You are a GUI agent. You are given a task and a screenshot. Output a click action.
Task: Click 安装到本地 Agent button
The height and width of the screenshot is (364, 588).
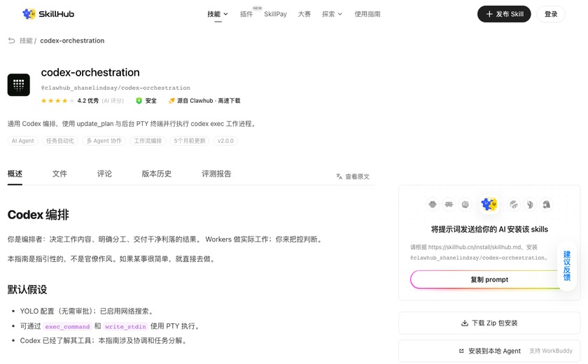pyautogui.click(x=489, y=351)
